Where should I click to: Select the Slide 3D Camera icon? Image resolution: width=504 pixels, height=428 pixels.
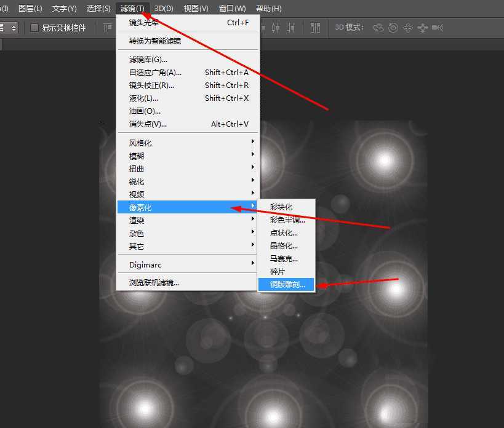pyautogui.click(x=422, y=28)
